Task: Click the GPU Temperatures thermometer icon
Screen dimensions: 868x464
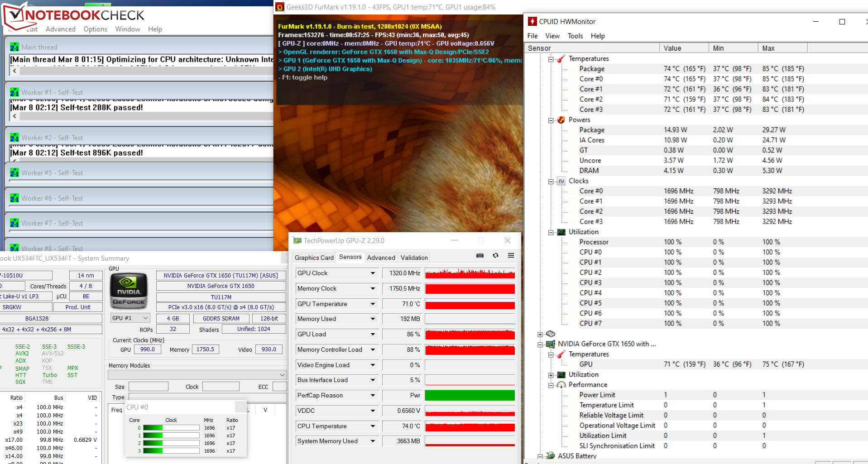Action: point(561,354)
